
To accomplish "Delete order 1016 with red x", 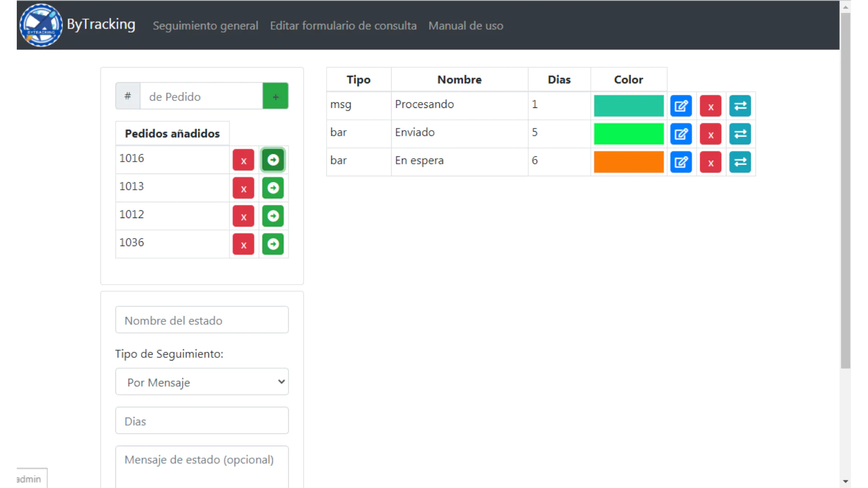I will click(244, 160).
